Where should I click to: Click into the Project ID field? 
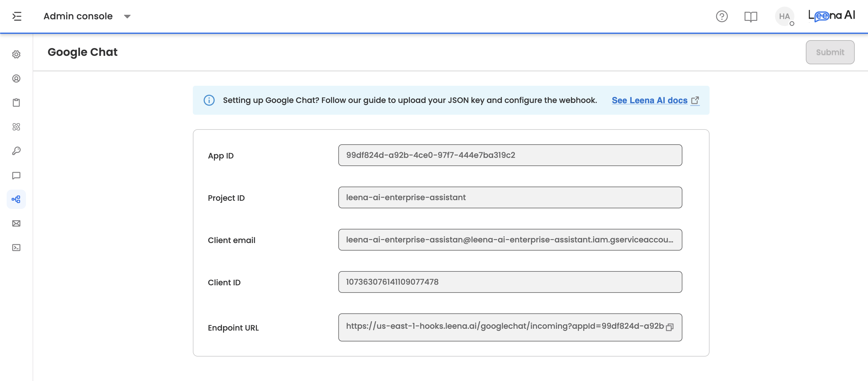click(x=510, y=197)
